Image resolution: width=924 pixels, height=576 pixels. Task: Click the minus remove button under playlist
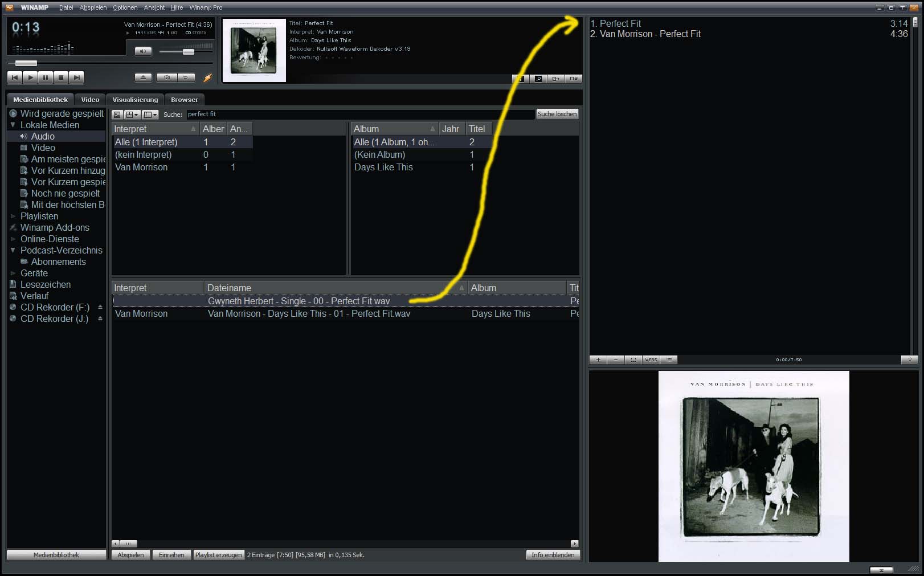[x=615, y=360]
